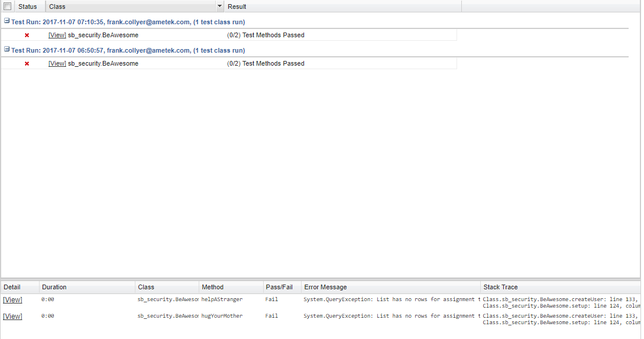
Task: Open detail View link for hugYourMother method
Action: click(x=12, y=317)
